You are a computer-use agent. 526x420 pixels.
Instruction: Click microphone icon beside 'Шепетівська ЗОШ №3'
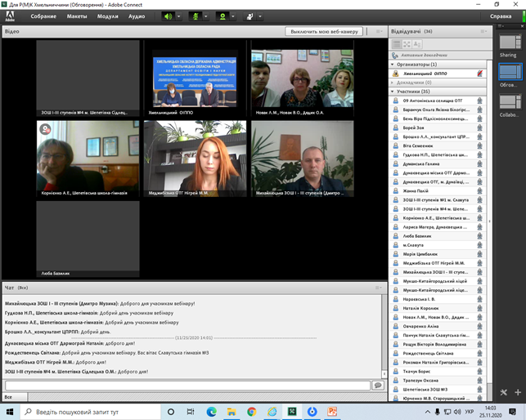(479, 390)
